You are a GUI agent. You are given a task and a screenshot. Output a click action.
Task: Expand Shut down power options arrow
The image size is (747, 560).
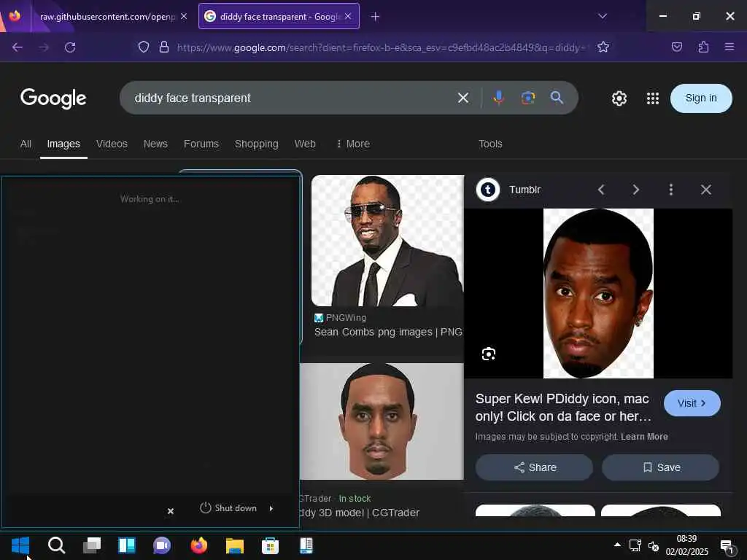click(x=271, y=508)
